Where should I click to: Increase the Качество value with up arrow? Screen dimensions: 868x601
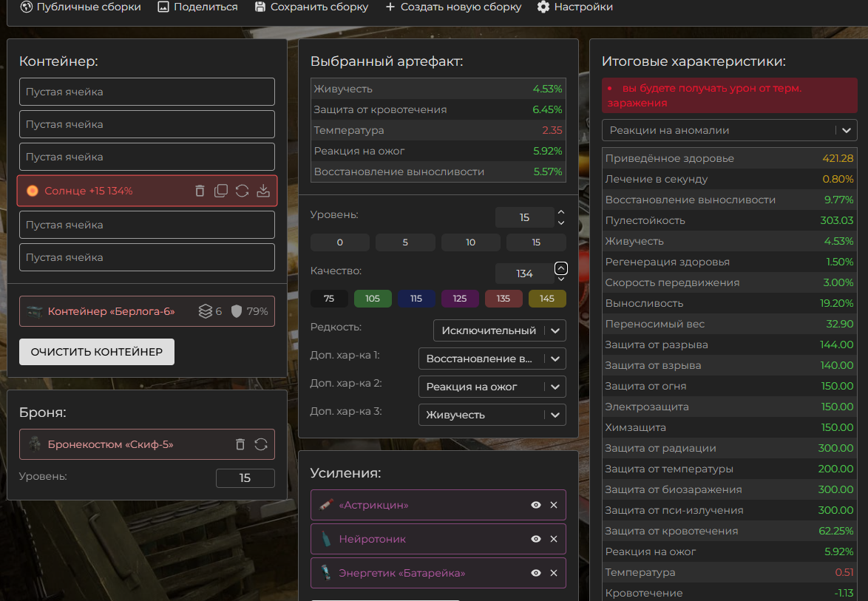[560, 268]
